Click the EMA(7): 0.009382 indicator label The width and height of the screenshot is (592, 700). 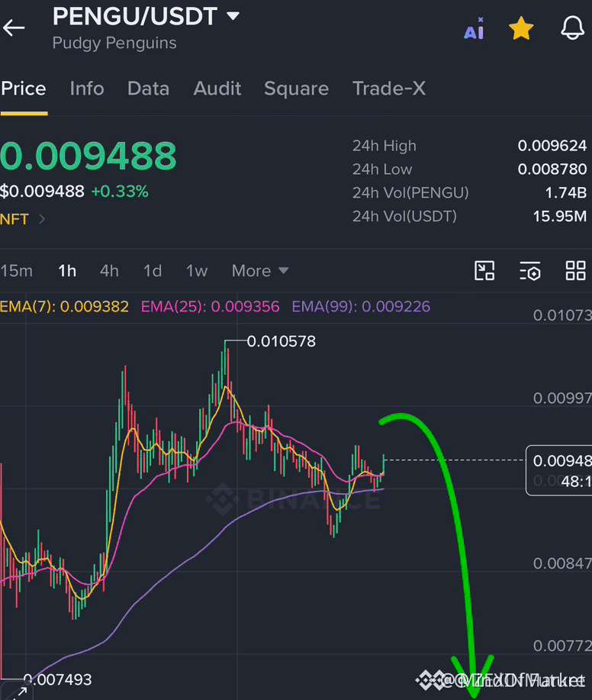tap(64, 307)
